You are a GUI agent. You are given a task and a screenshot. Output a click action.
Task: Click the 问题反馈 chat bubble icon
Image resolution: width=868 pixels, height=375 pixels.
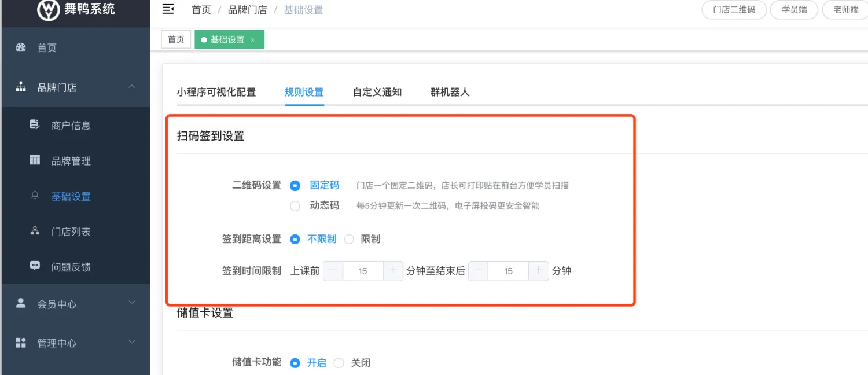[35, 266]
